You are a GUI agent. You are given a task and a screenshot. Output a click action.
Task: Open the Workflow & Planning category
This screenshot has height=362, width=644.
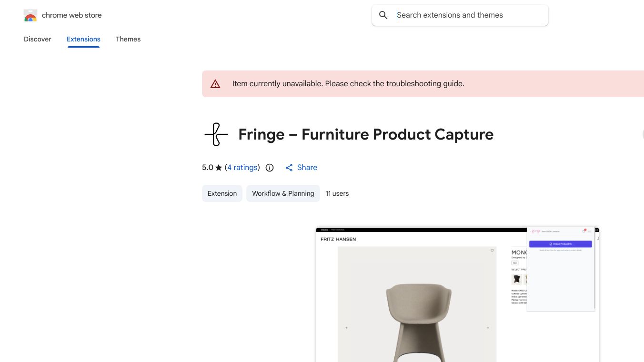[283, 193]
